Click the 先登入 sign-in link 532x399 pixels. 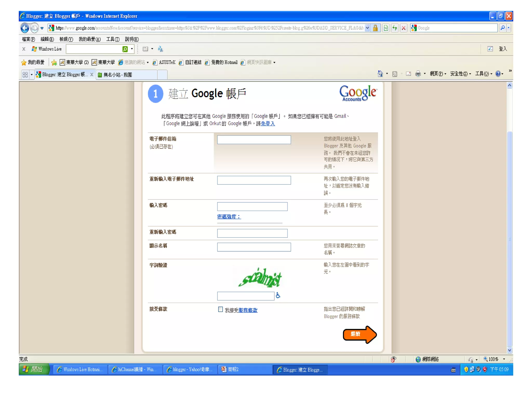click(268, 124)
